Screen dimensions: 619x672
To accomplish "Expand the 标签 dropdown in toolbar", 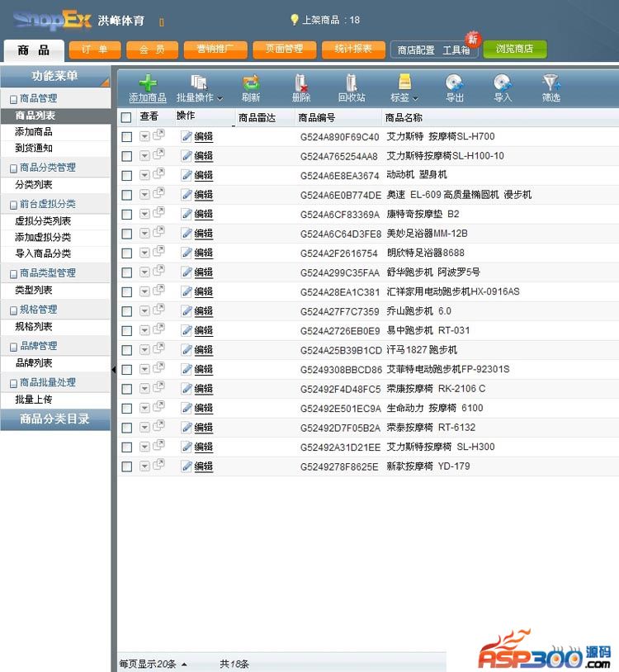I will (404, 97).
